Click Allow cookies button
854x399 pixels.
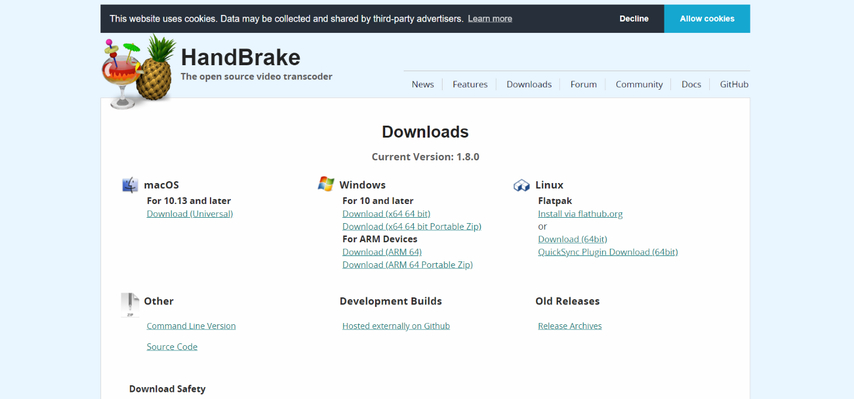[707, 19]
